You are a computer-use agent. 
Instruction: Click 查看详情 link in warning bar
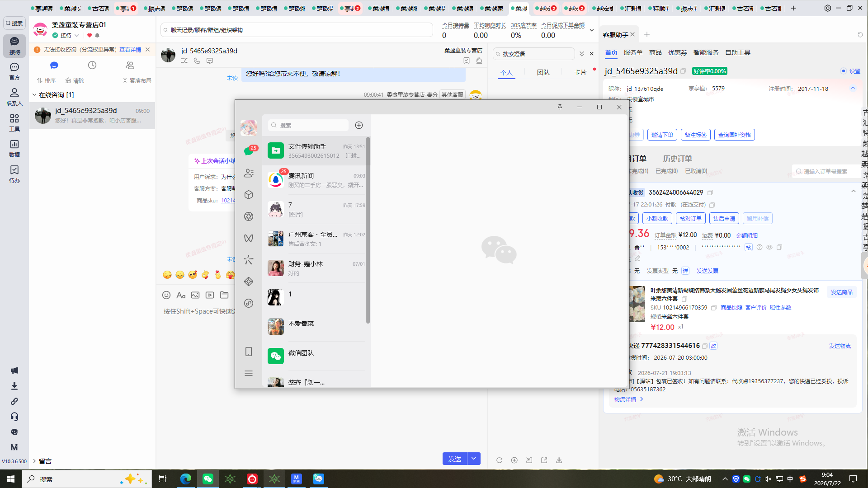coord(130,50)
